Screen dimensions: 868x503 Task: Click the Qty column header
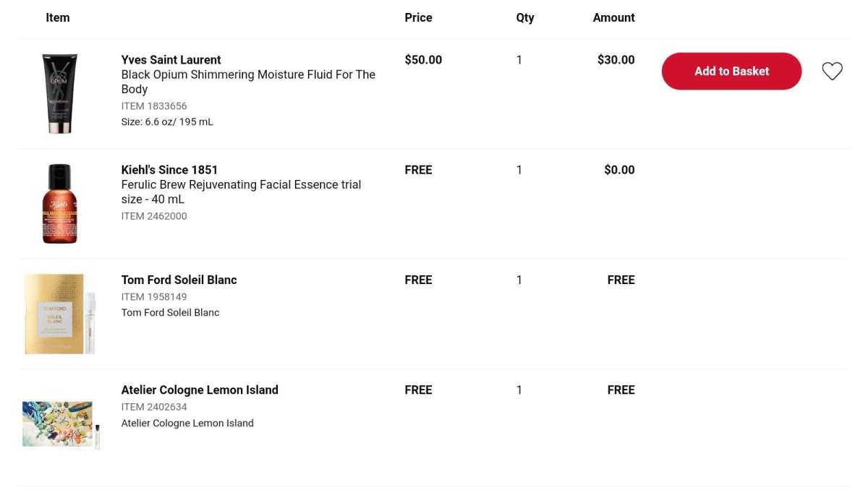525,17
